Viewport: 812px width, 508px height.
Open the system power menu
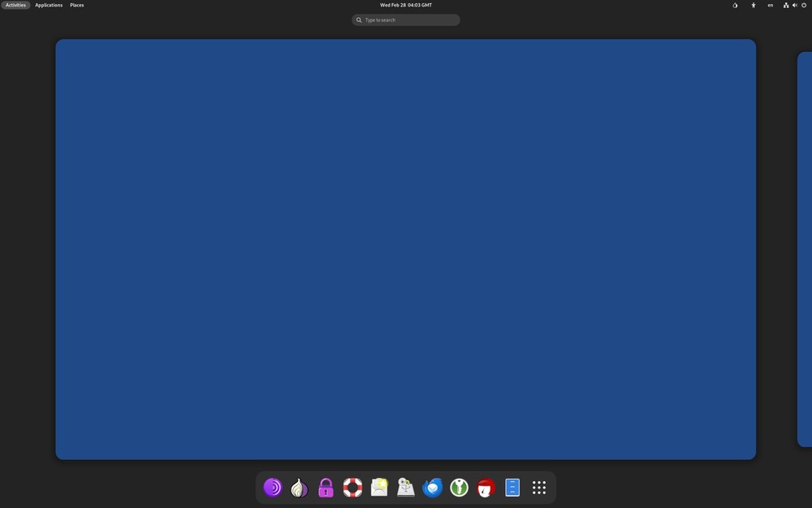click(803, 5)
